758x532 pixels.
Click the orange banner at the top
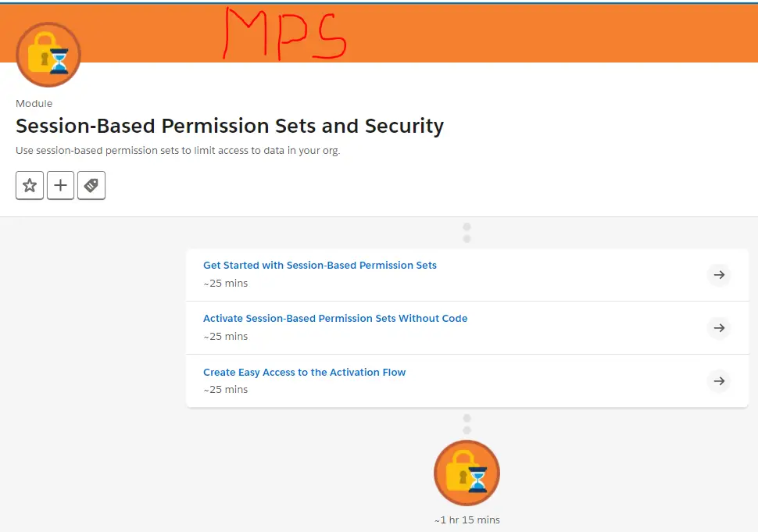click(x=547, y=31)
